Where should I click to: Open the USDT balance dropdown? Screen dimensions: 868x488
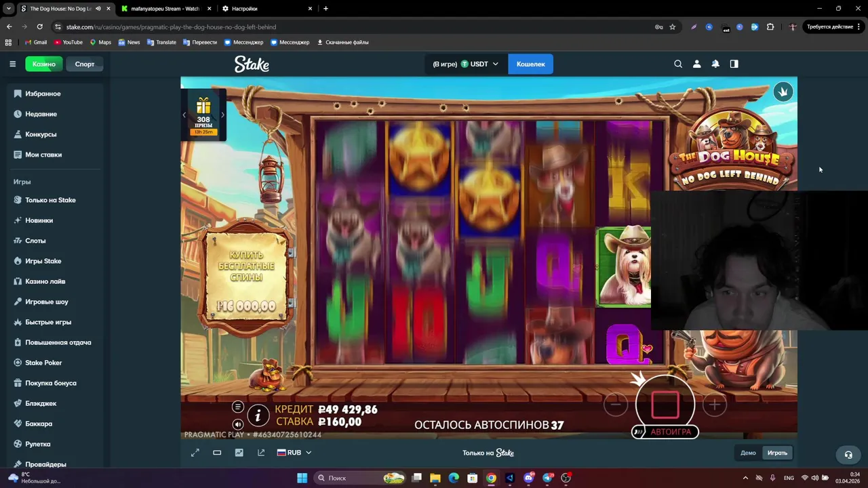tap(465, 64)
